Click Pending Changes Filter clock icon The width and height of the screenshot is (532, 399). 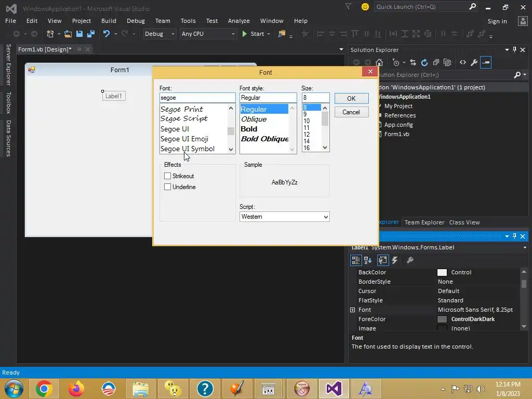tap(395, 62)
